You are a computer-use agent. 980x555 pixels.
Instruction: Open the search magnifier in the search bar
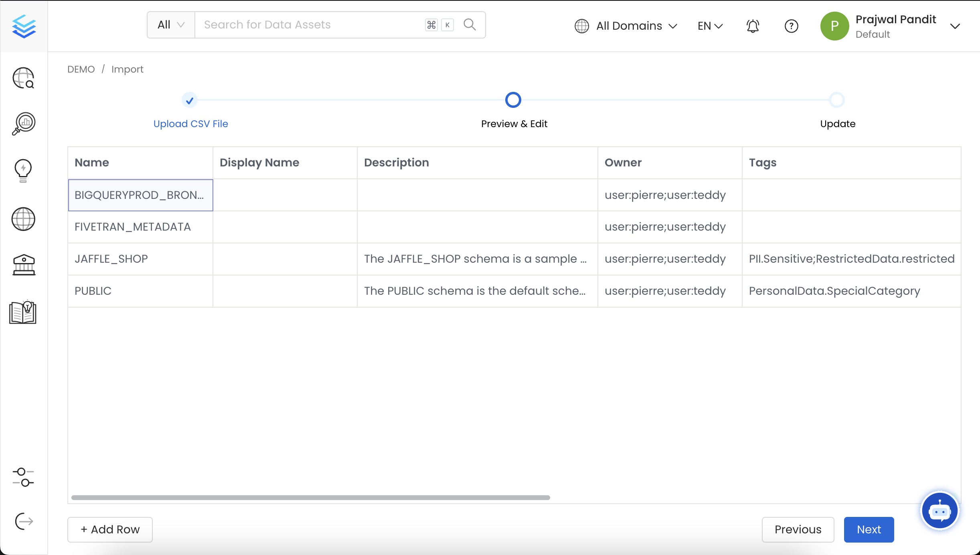point(470,24)
